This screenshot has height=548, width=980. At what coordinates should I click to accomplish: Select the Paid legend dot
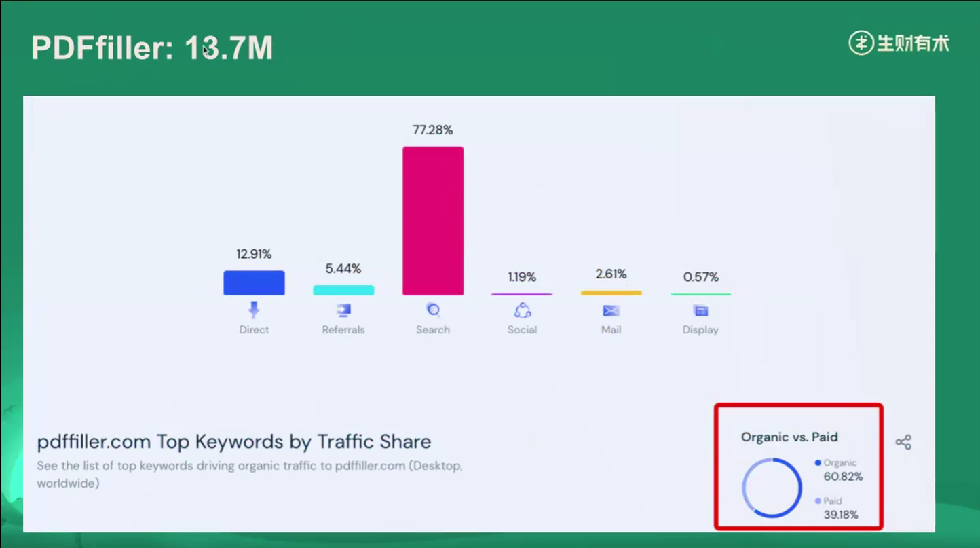[x=818, y=501]
